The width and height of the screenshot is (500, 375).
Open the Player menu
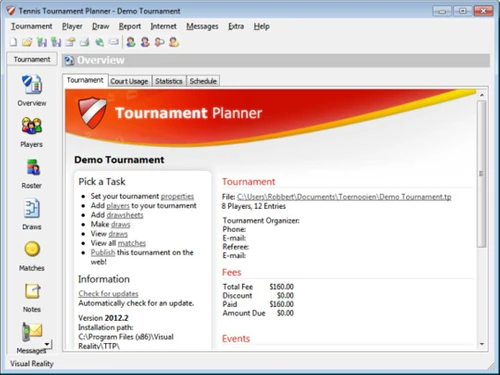72,26
